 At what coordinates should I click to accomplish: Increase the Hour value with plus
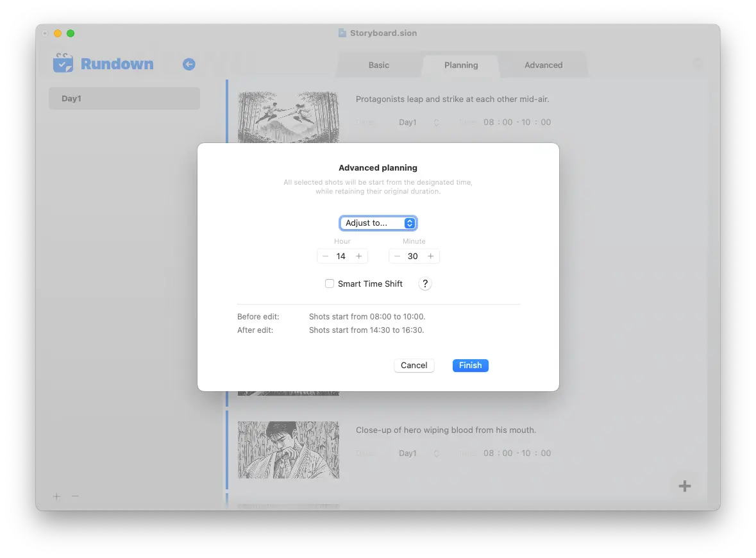tap(359, 256)
